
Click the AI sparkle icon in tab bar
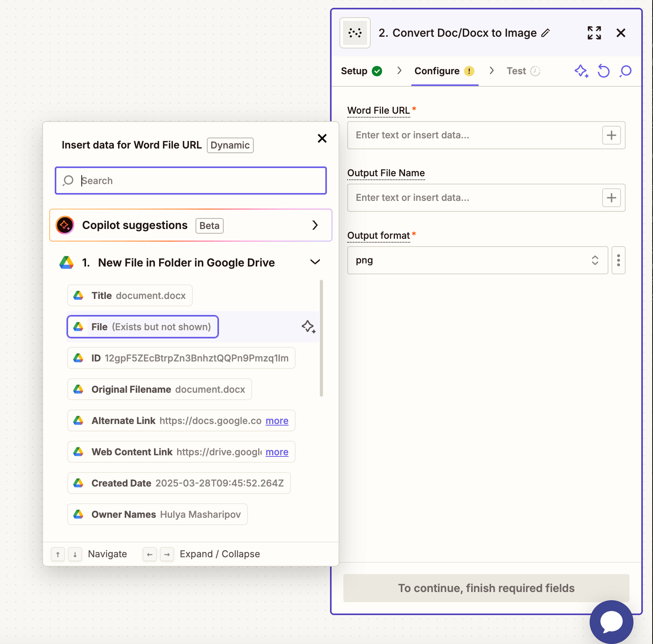point(581,71)
